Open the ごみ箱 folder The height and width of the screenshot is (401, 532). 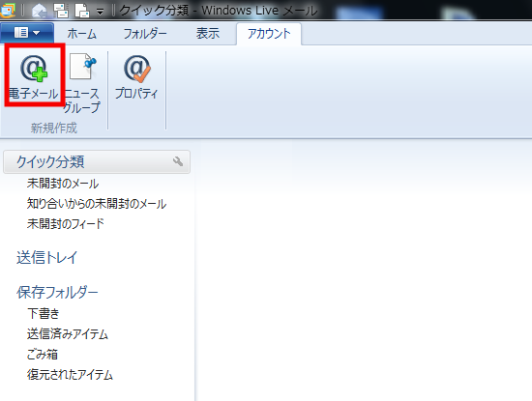click(43, 355)
